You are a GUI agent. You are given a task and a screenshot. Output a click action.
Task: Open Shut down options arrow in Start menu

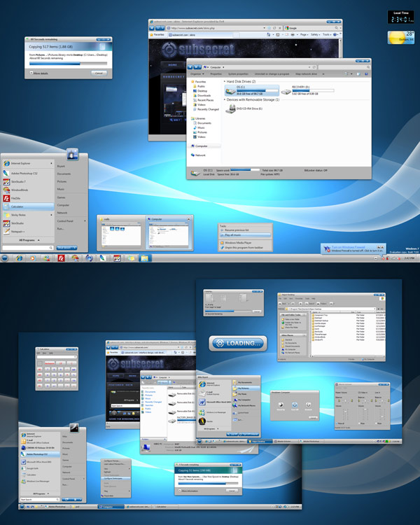pyautogui.click(x=74, y=248)
